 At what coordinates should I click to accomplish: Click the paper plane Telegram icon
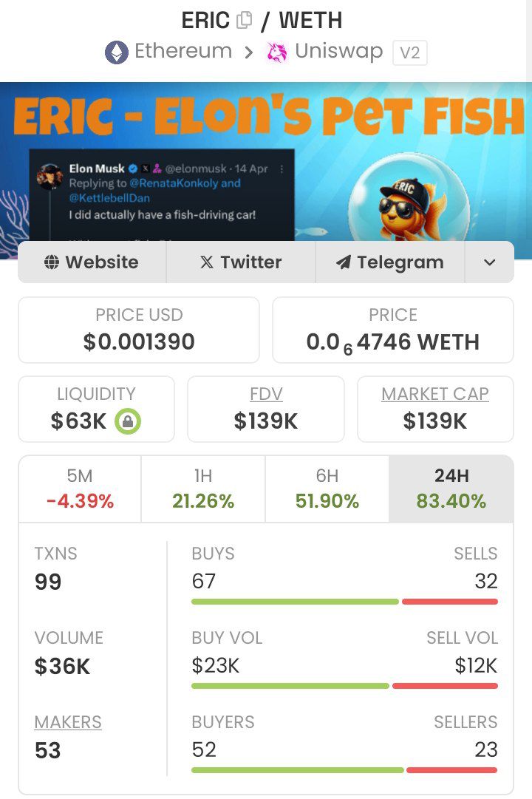click(x=343, y=262)
